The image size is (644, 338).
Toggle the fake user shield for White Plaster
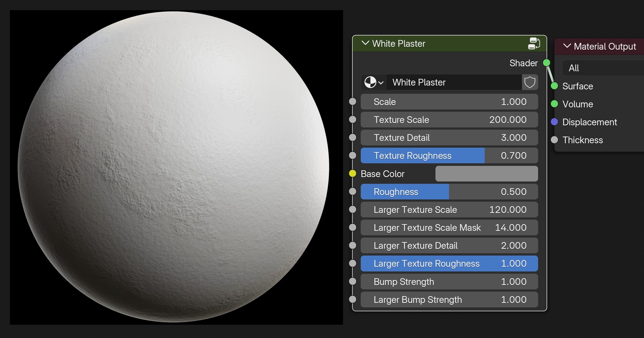[x=530, y=82]
